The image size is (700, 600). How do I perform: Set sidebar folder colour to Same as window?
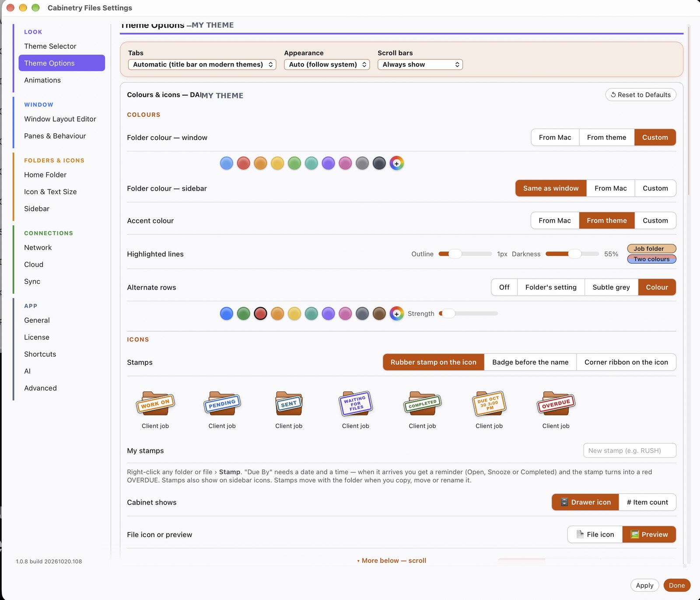click(551, 188)
